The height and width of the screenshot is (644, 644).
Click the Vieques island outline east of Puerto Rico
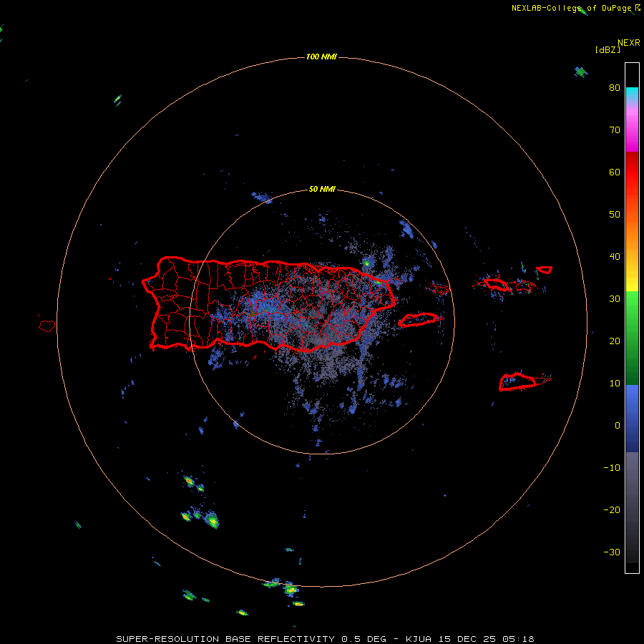418,320
